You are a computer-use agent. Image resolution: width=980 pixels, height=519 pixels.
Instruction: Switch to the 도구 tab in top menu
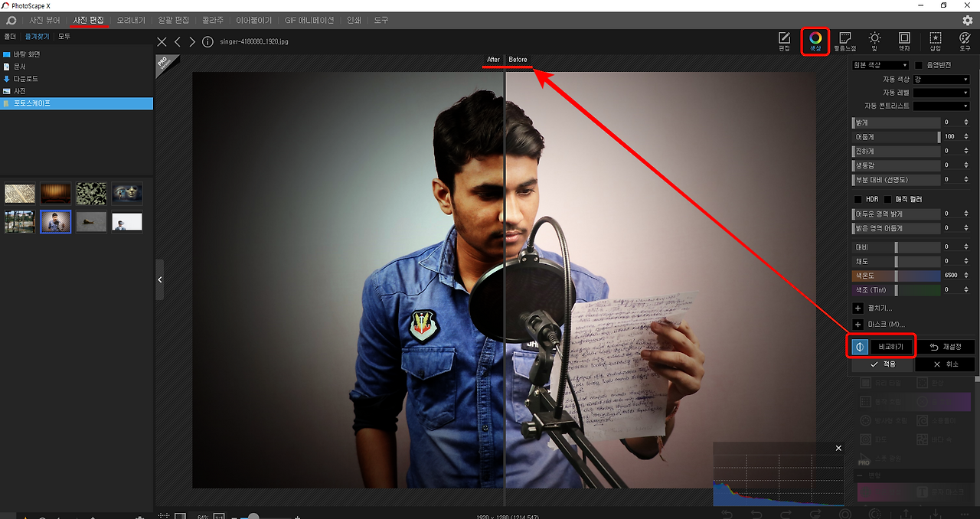[381, 20]
